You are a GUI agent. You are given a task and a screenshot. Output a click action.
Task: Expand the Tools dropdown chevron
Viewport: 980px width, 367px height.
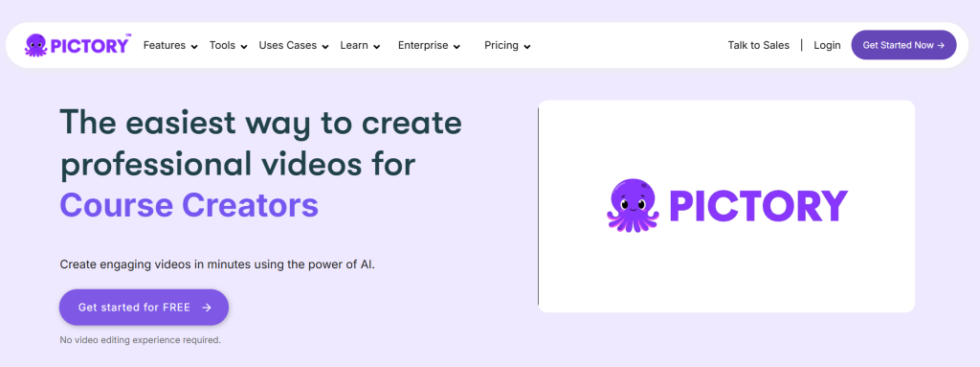click(244, 46)
